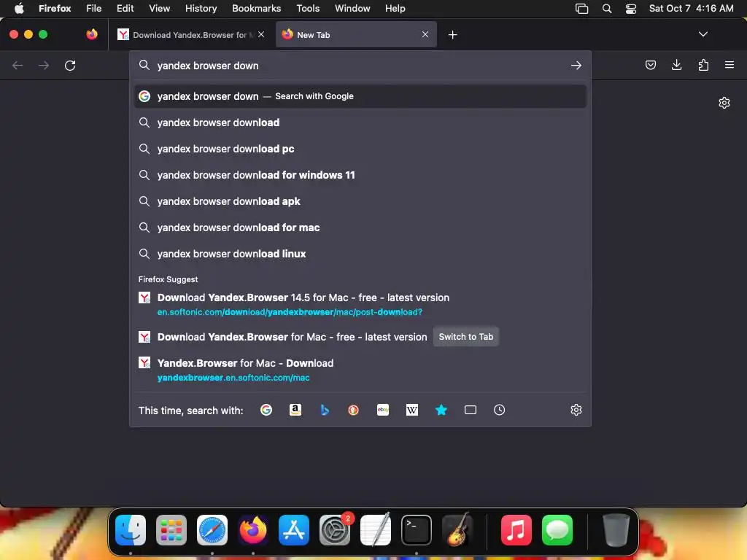Personalize New Tab via gear icon

point(724,103)
